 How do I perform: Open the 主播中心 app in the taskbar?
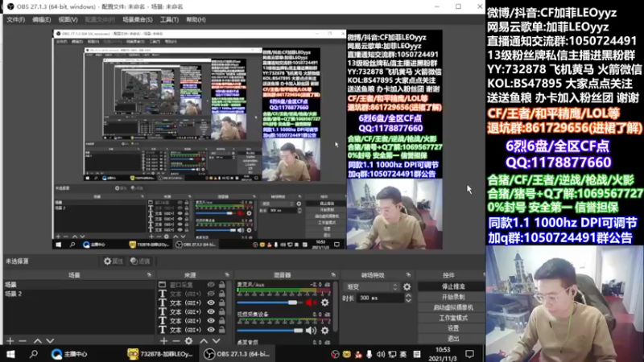[69, 354]
